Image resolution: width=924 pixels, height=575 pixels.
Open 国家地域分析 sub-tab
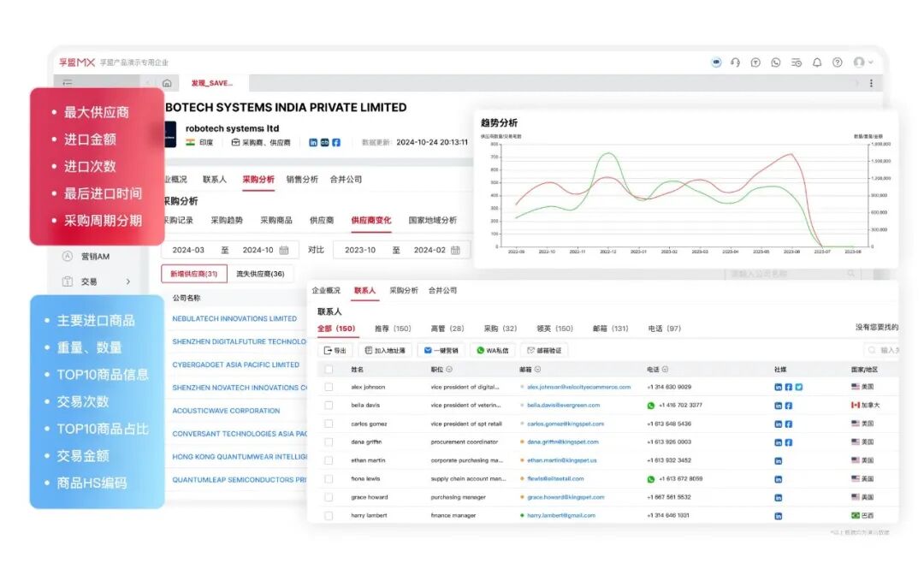coord(433,220)
